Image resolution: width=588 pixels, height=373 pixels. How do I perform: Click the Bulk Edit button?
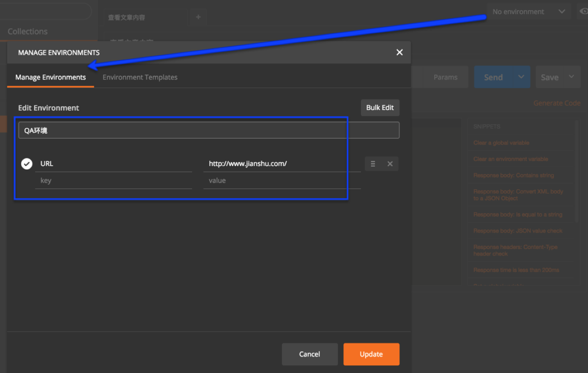point(380,107)
